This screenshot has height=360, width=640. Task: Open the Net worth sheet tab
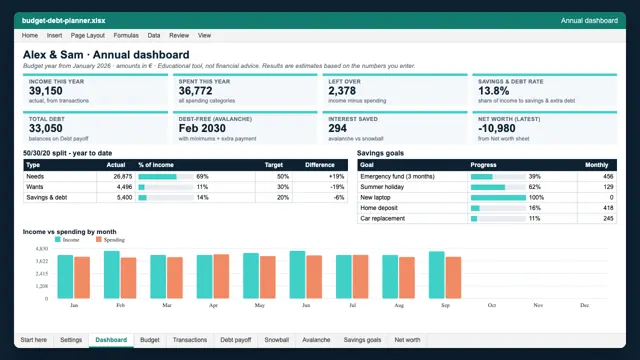(x=407, y=340)
